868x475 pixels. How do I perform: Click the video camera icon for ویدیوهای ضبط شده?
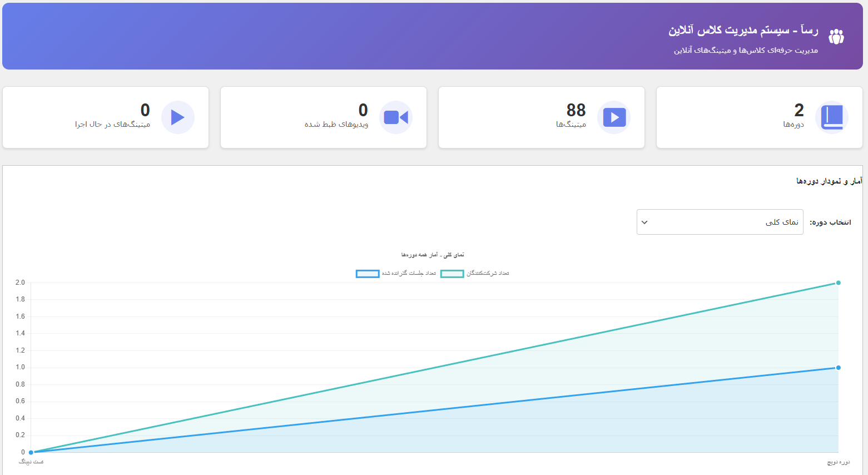click(x=396, y=117)
